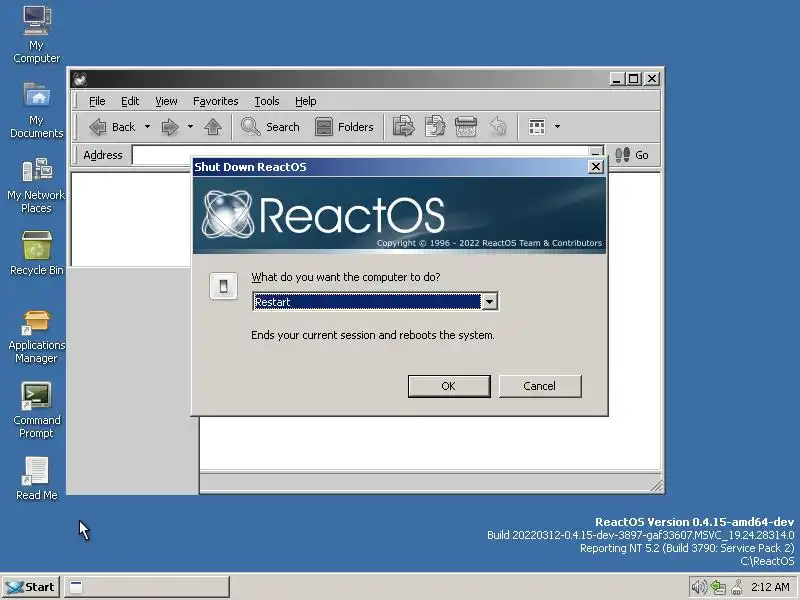
Task: Click into the Address bar field
Action: (x=361, y=155)
